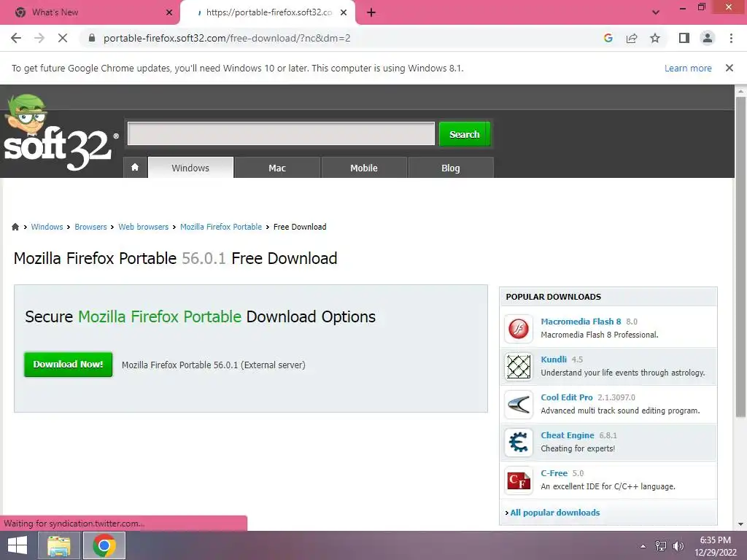Screen dimensions: 747x560
Task: Open the volume speaker tray icon
Action: click(678, 546)
